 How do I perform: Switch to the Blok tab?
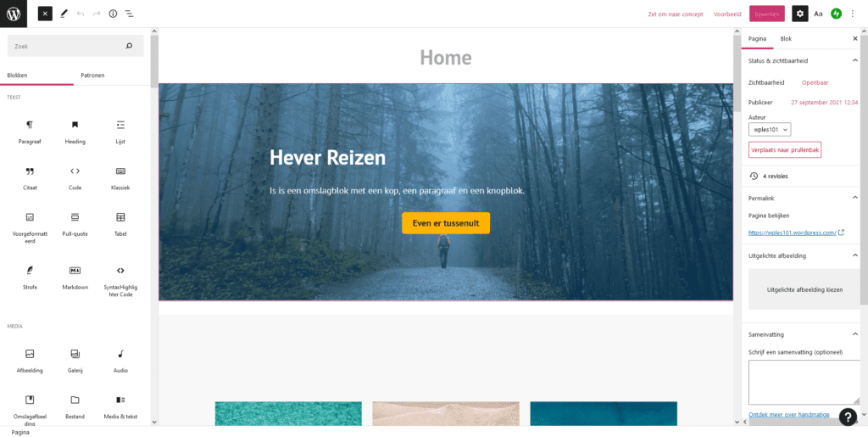click(x=786, y=39)
